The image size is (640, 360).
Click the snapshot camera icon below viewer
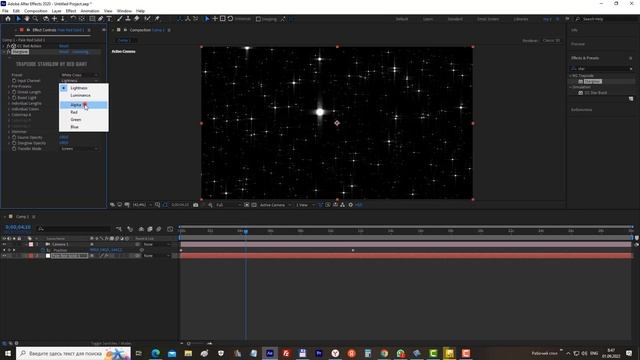tap(196, 205)
